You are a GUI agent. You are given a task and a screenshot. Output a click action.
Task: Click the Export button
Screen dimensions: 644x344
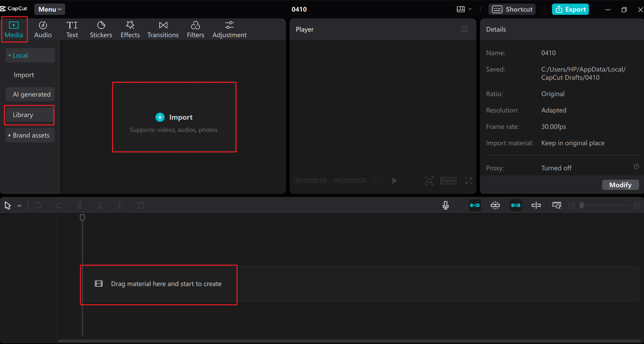point(570,9)
